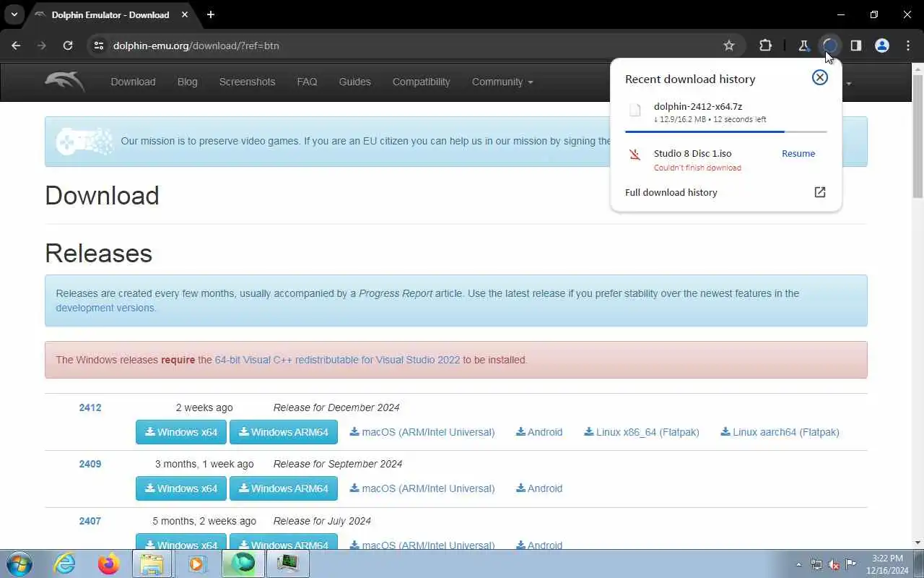Launch Internet Explorer from the taskbar

click(65, 564)
